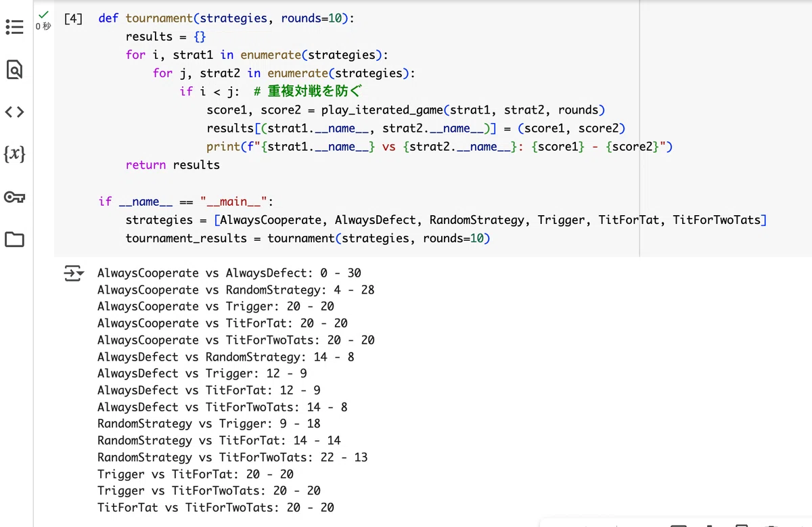Open the code snippets panel
Viewport: 812px width, 527px height.
(14, 112)
